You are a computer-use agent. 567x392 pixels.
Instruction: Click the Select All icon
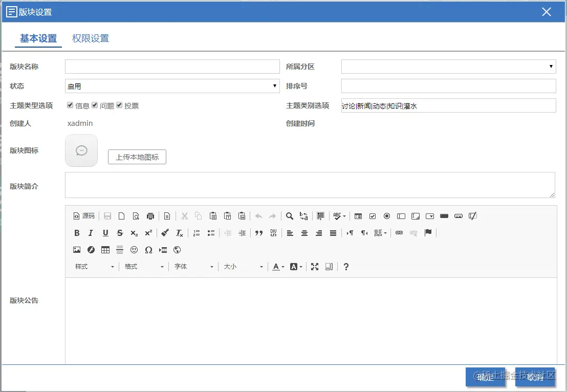[320, 216]
